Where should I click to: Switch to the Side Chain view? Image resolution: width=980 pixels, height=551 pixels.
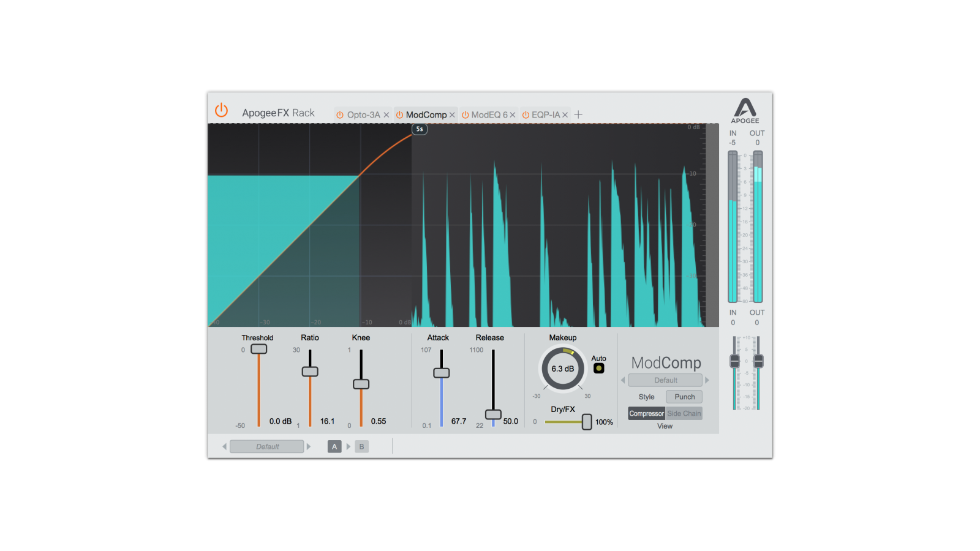[x=684, y=413]
